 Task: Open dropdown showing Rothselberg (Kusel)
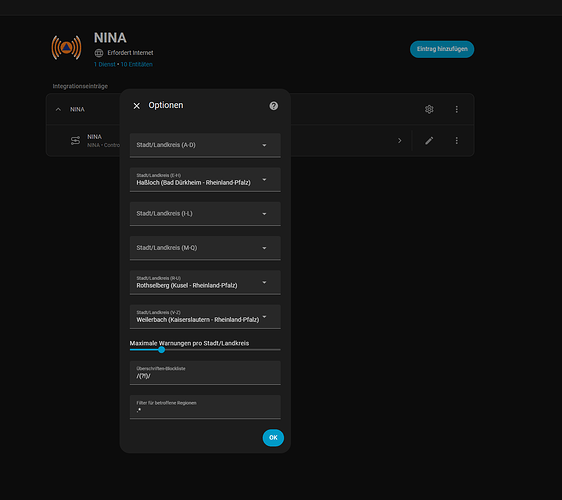point(205,282)
